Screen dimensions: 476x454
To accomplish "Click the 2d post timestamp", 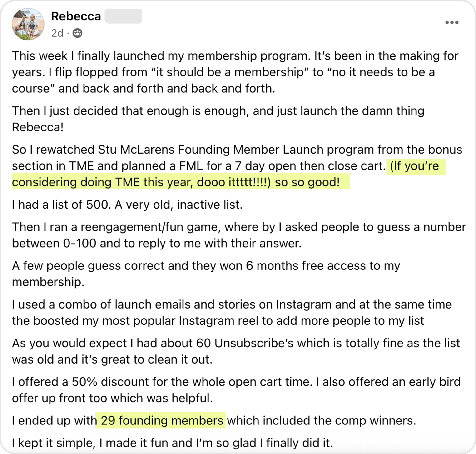I will pyautogui.click(x=57, y=33).
